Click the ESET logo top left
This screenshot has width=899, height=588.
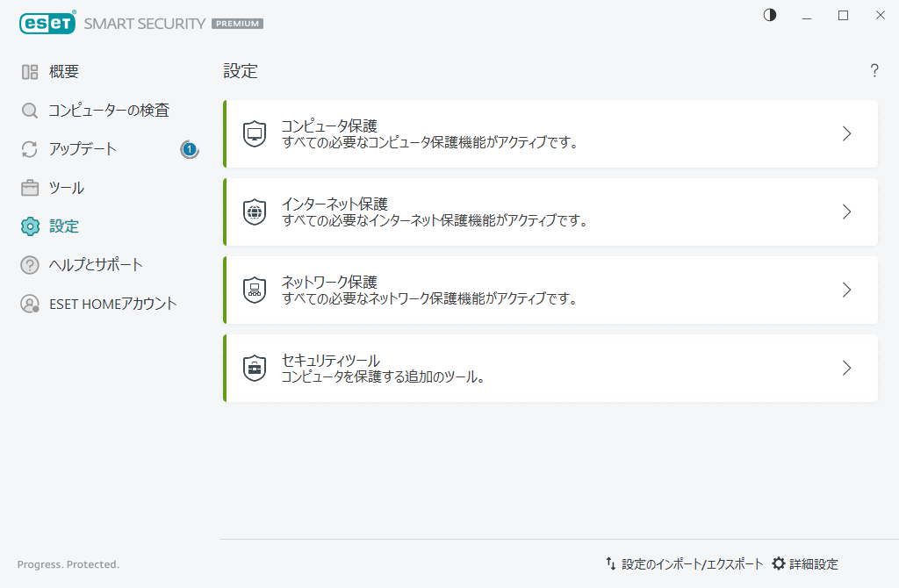click(47, 22)
